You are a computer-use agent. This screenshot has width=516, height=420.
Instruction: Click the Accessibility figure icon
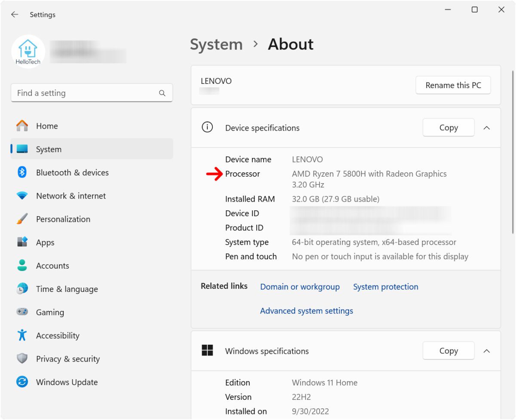pos(22,335)
